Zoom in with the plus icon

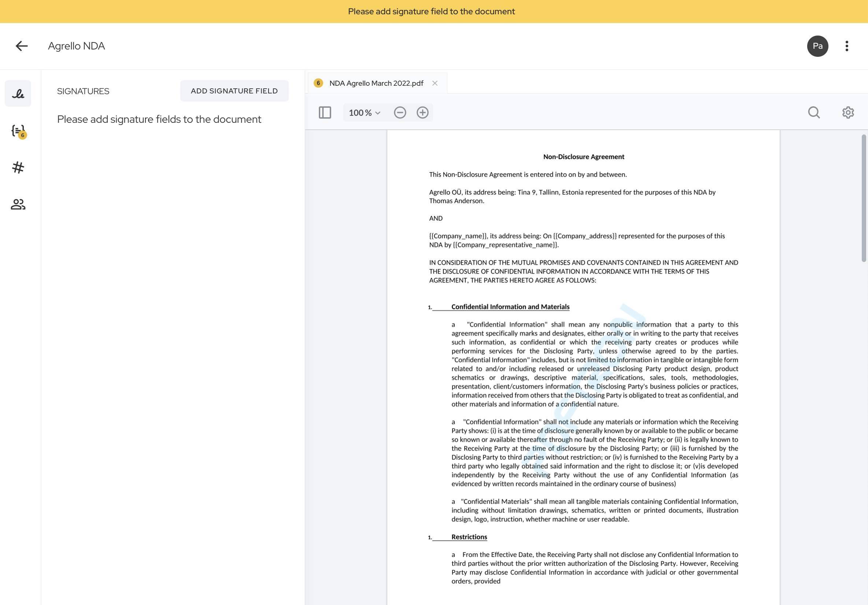coord(422,112)
